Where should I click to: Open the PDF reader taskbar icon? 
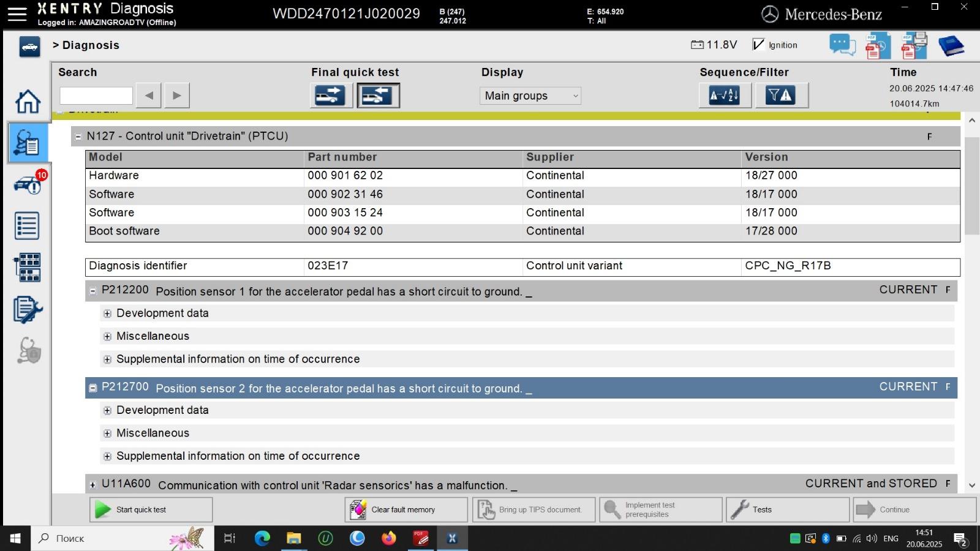click(421, 538)
